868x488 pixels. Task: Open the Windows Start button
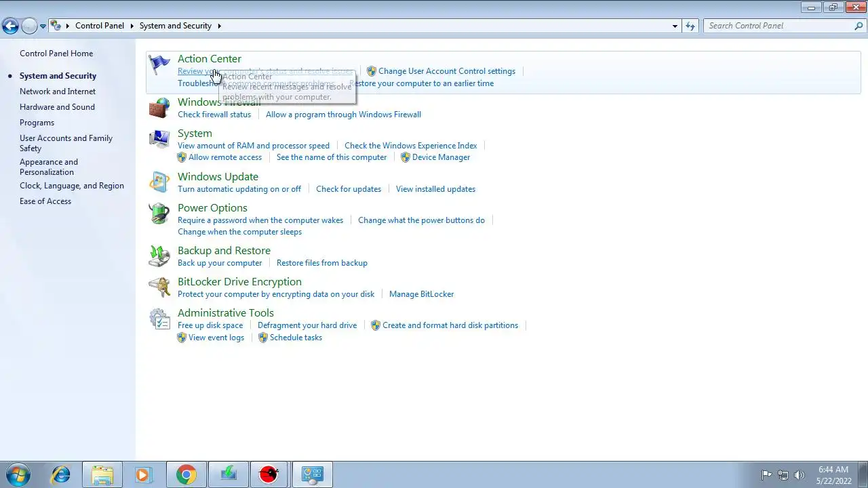pos(18,474)
